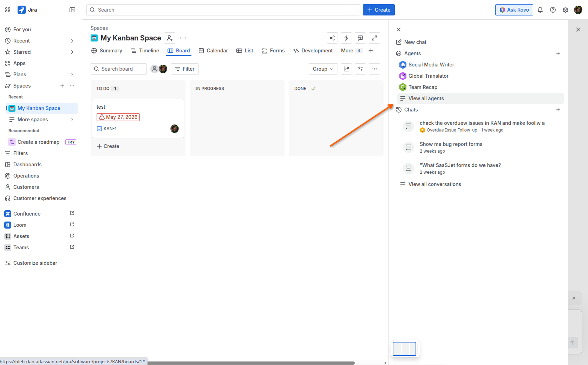The width and height of the screenshot is (588, 365).
Task: Enter full screen with expand icon
Action: (374, 38)
